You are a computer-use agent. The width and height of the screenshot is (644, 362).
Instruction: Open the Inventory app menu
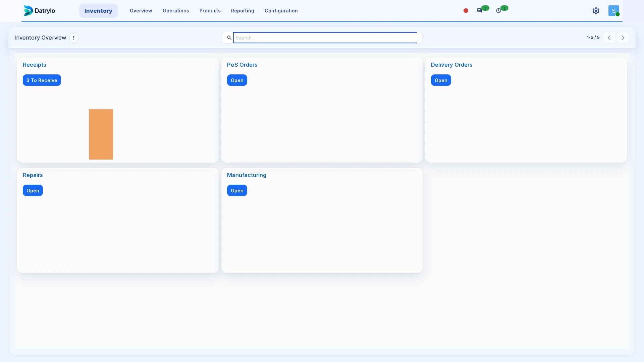pyautogui.click(x=98, y=11)
